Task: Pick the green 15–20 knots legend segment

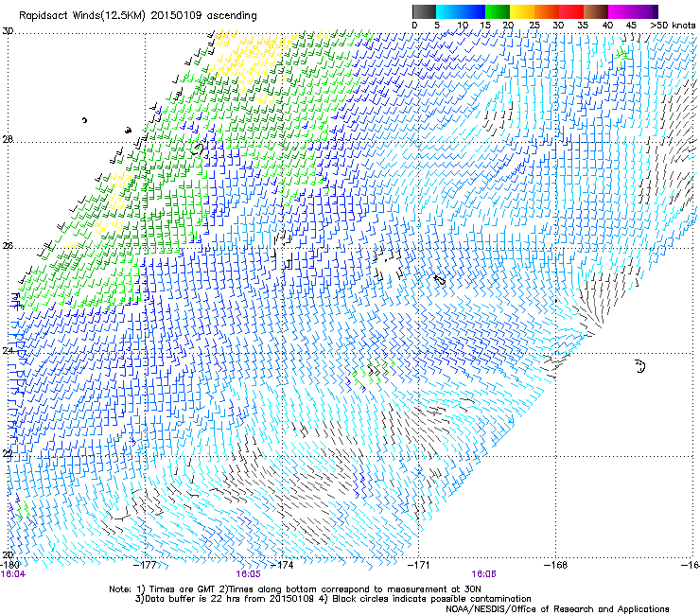Action: click(x=498, y=11)
